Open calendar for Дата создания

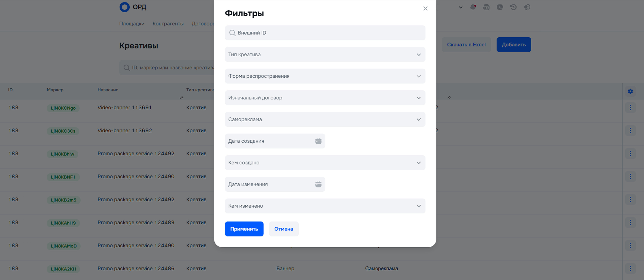click(318, 141)
